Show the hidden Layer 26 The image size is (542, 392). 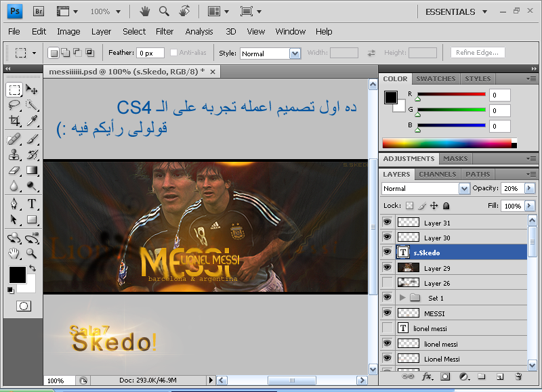[x=387, y=282]
